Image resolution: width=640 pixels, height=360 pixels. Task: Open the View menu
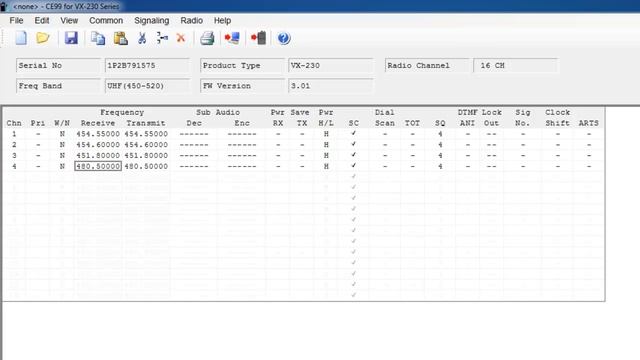click(69, 20)
